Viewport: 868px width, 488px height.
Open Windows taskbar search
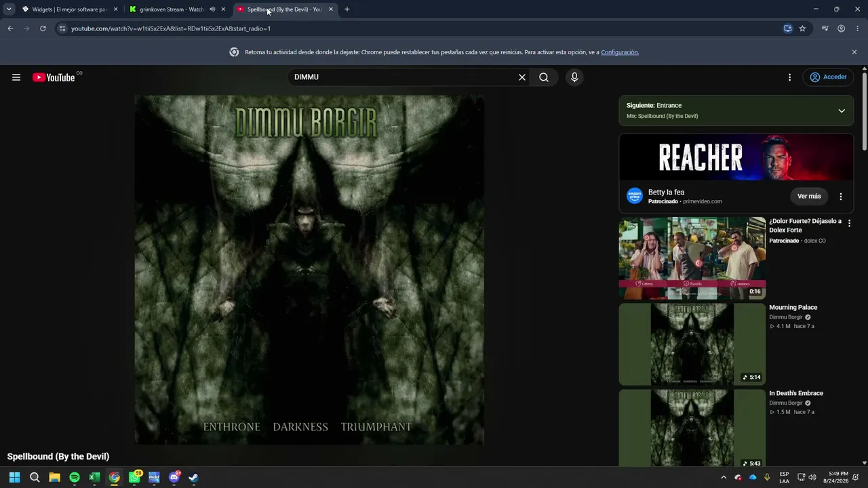click(x=35, y=477)
